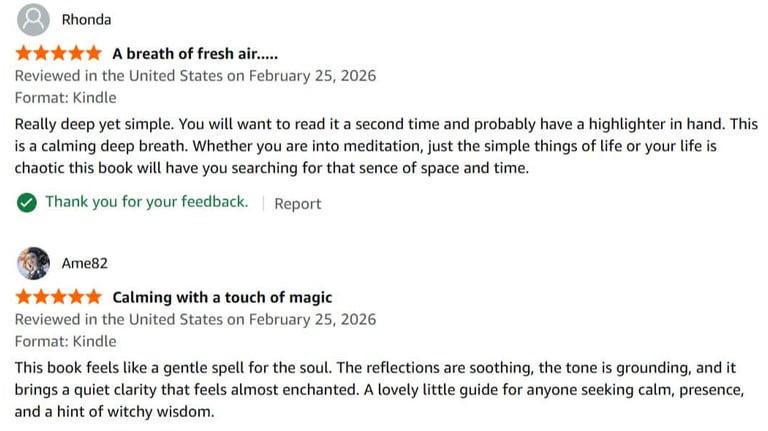Click the review date under Ame82's title
This screenshot has width=768, height=431.
pos(195,320)
